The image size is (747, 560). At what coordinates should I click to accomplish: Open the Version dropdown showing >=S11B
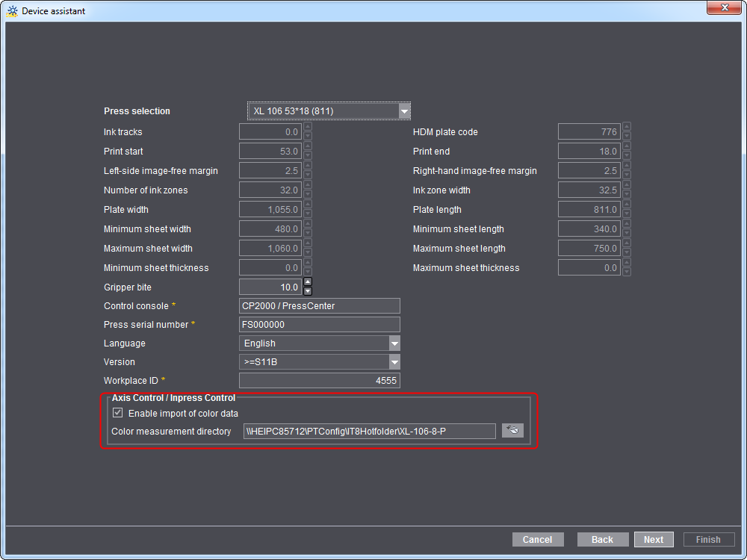394,362
